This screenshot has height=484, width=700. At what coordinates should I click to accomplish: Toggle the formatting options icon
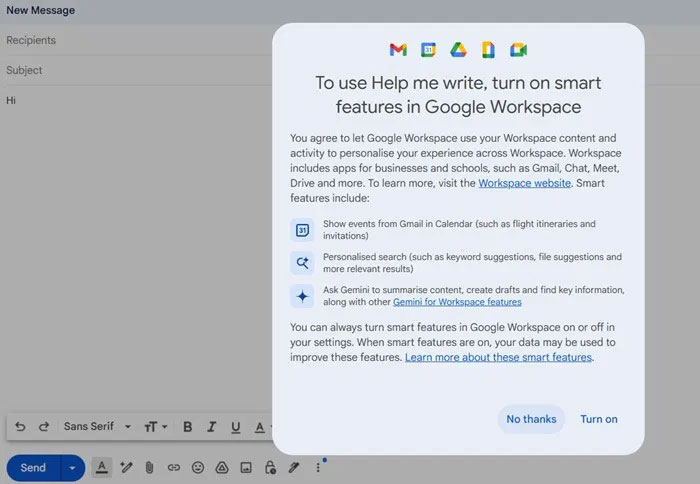tap(102, 467)
